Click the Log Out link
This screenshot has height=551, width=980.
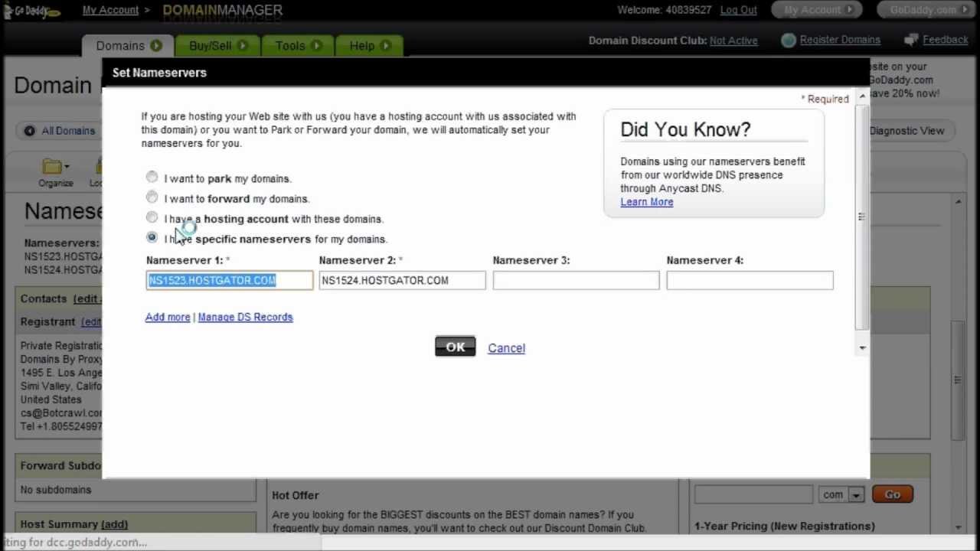738,10
